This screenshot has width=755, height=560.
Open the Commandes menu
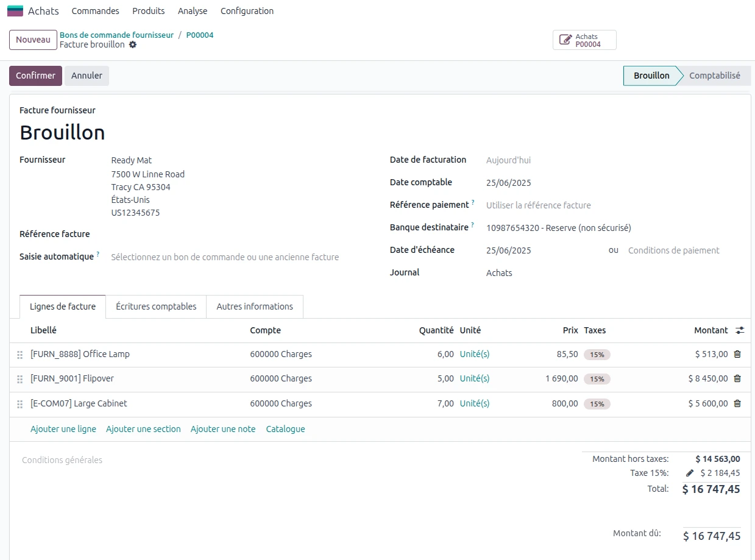[95, 11]
